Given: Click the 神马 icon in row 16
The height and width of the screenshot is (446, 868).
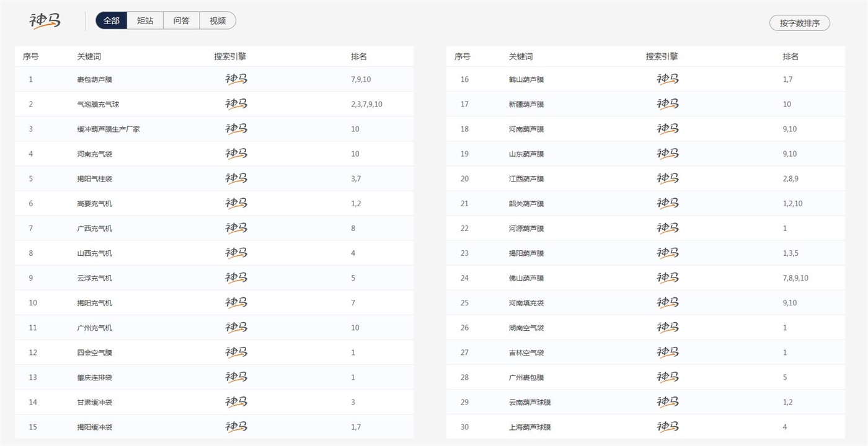Looking at the screenshot, I should tap(668, 79).
